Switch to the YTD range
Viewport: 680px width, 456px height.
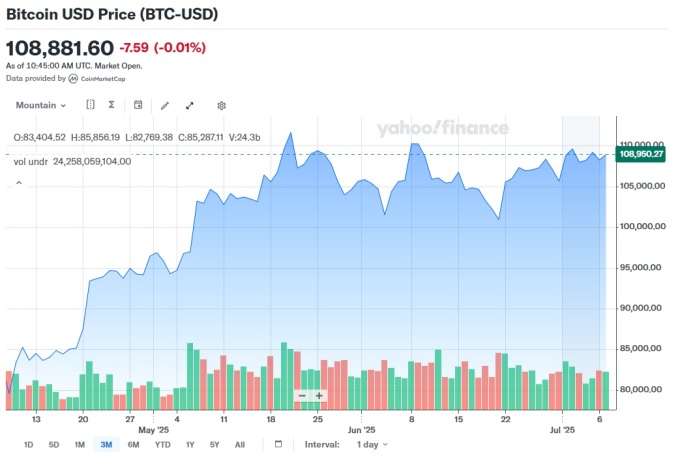pyautogui.click(x=163, y=444)
